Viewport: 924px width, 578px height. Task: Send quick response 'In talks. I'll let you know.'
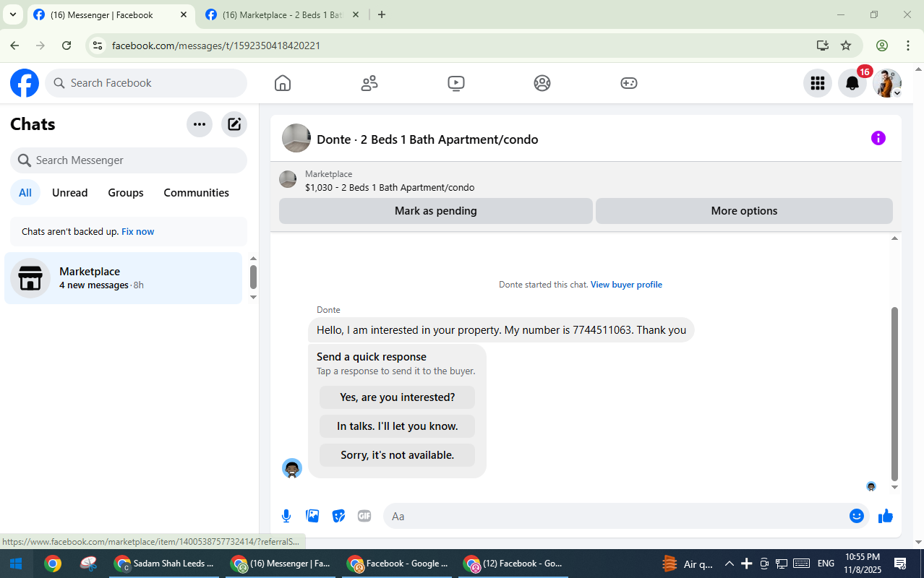pyautogui.click(x=397, y=426)
